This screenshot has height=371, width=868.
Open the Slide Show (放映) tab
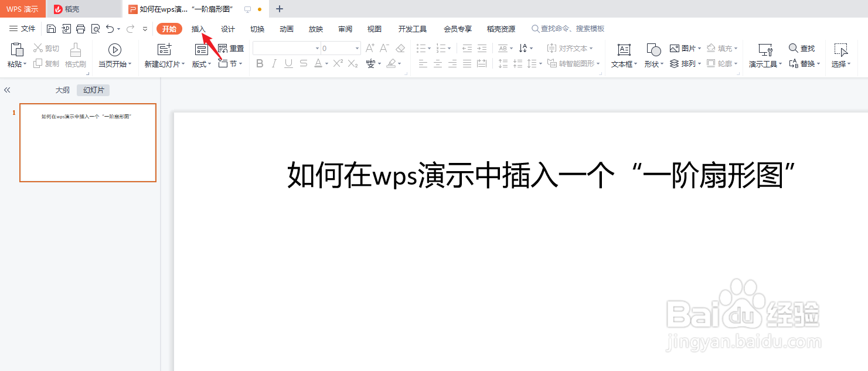click(x=316, y=29)
